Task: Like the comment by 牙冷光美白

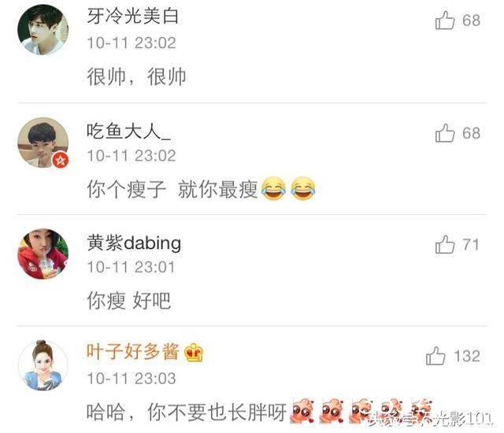Action: pos(445,20)
